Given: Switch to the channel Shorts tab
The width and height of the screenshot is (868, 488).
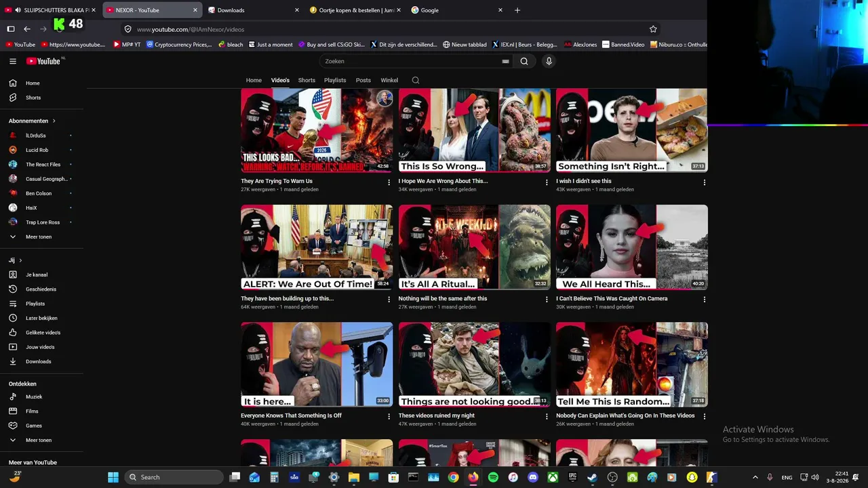Looking at the screenshot, I should 307,80.
